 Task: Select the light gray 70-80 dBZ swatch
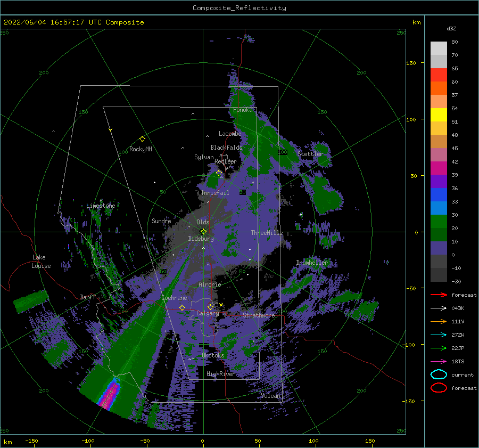[x=439, y=48]
